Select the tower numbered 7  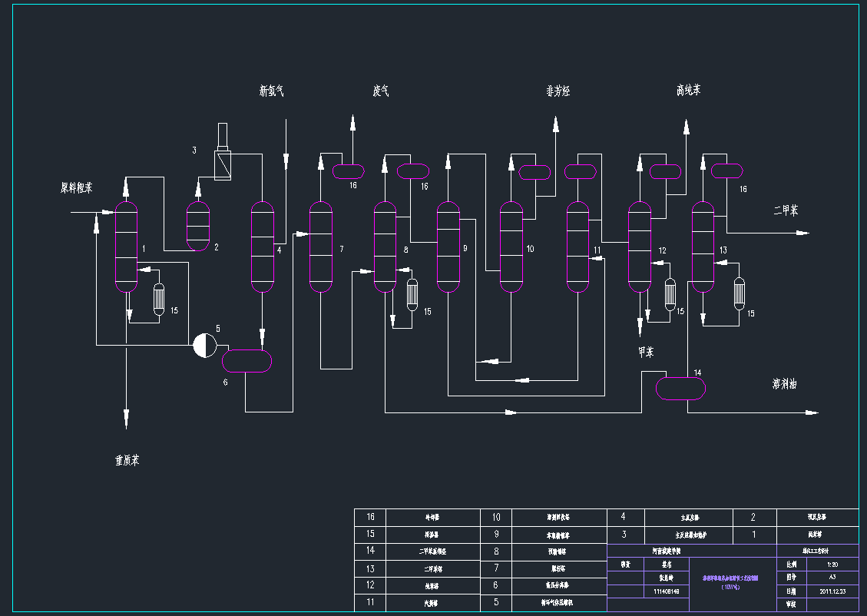(321, 247)
